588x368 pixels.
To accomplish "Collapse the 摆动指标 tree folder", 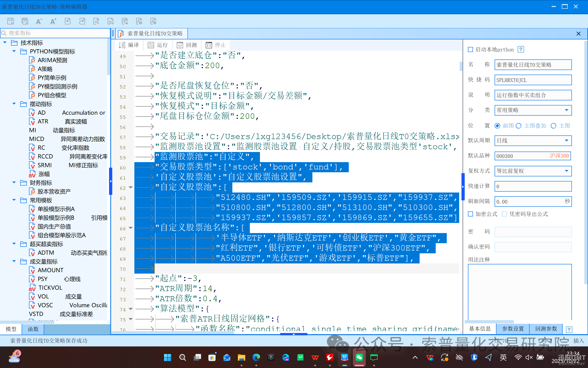I will pyautogui.click(x=14, y=104).
